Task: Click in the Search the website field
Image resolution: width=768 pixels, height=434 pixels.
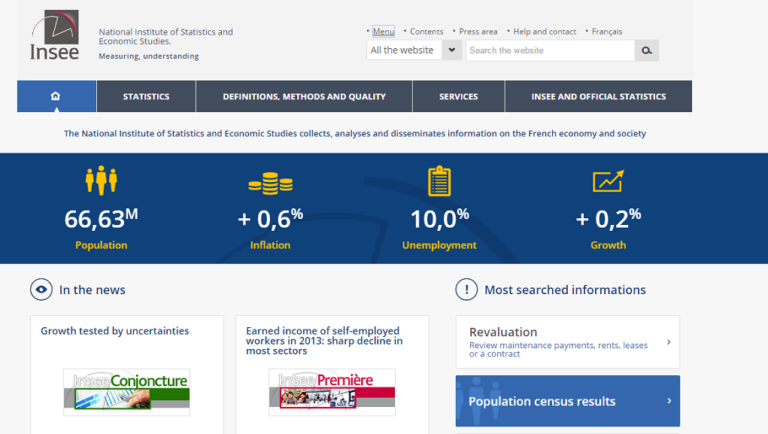Action: tap(551, 50)
